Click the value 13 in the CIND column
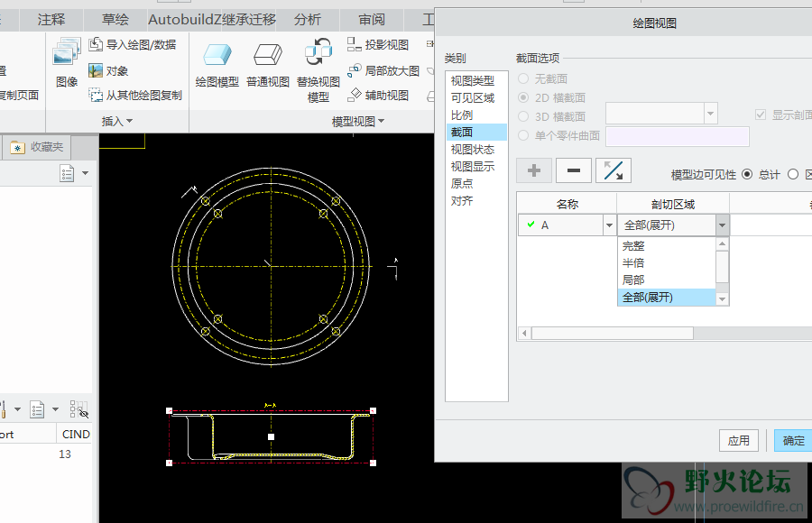The height and width of the screenshot is (523, 812). point(65,454)
